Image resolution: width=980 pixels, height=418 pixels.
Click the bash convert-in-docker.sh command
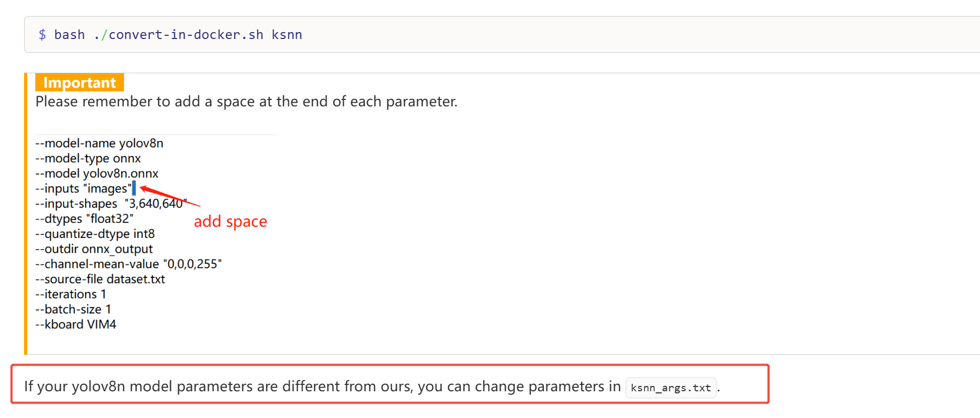point(178,35)
